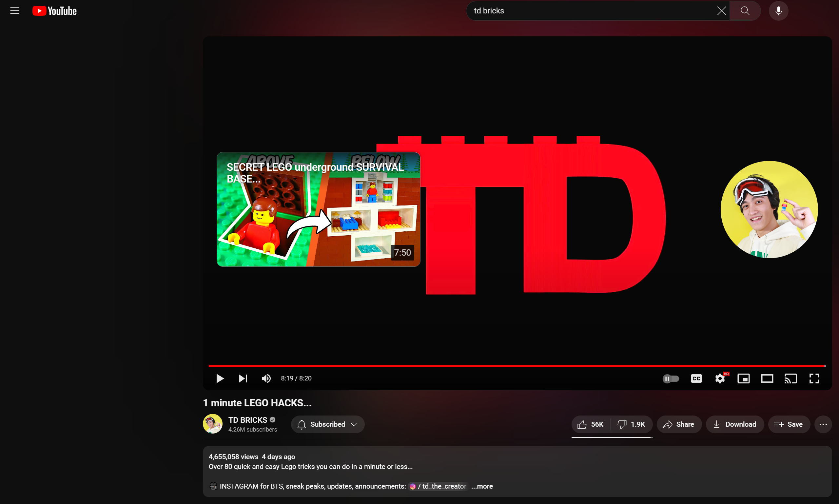Dislike the video (1.9K)
The image size is (839, 504).
click(x=632, y=424)
